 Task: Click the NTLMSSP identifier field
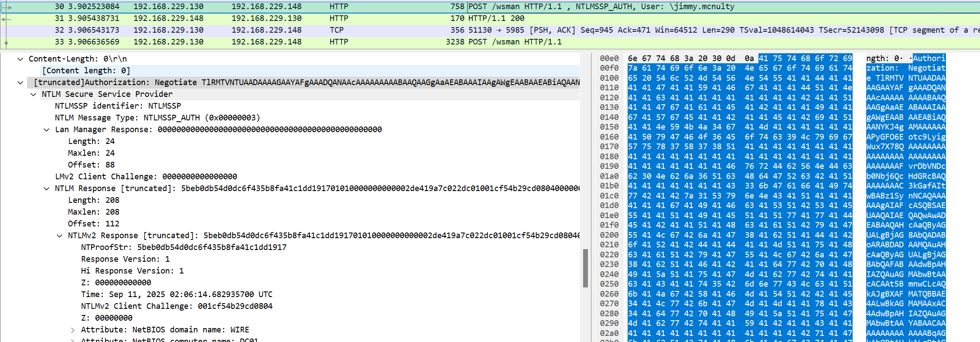(x=118, y=106)
